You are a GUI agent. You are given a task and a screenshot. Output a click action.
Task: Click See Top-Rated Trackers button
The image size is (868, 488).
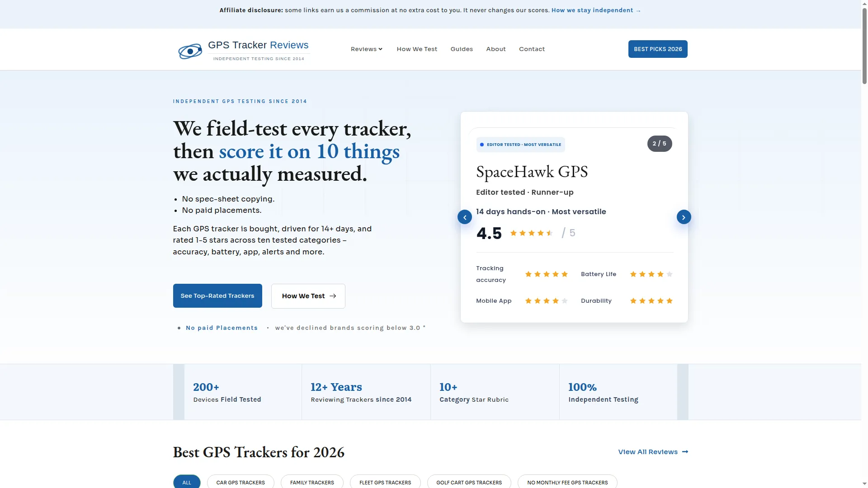pyautogui.click(x=217, y=296)
